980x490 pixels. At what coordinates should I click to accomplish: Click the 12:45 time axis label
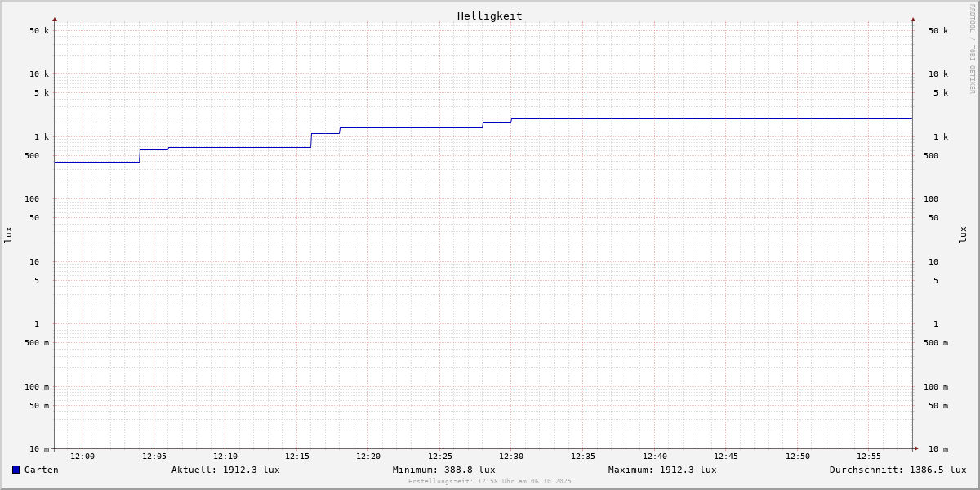[x=726, y=457]
